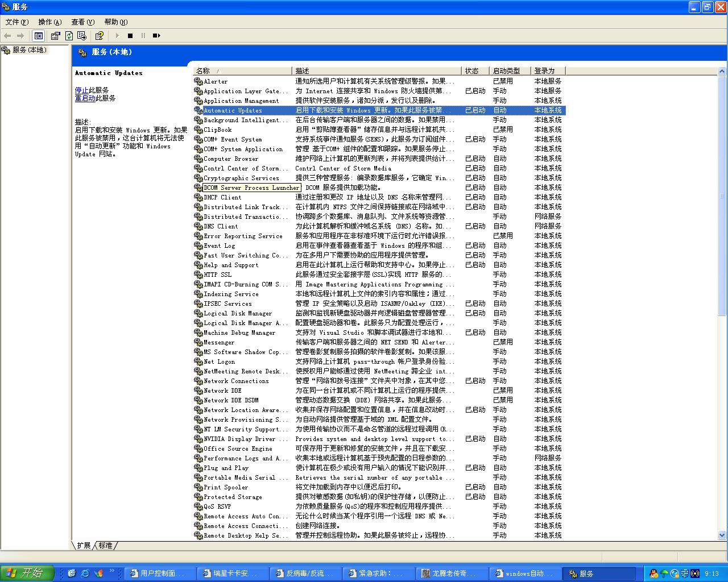
Task: Click the Forward arrow toolbar icon
Action: coord(21,36)
